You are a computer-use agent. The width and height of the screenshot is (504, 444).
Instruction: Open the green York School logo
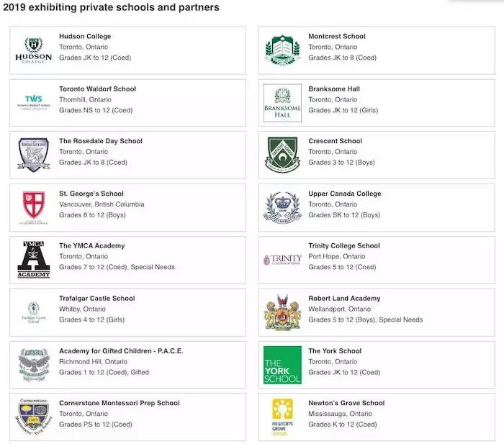coord(282,365)
